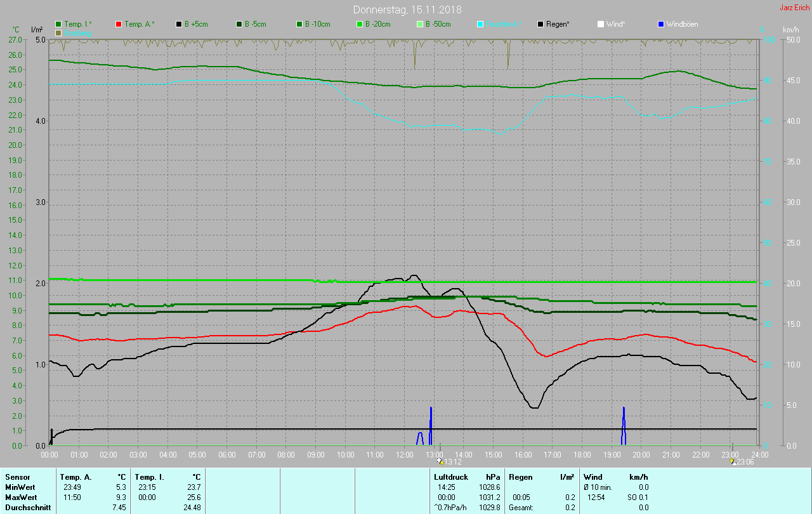The image size is (812, 514).
Task: Click the red Jarz Erich label
Action: (794, 8)
